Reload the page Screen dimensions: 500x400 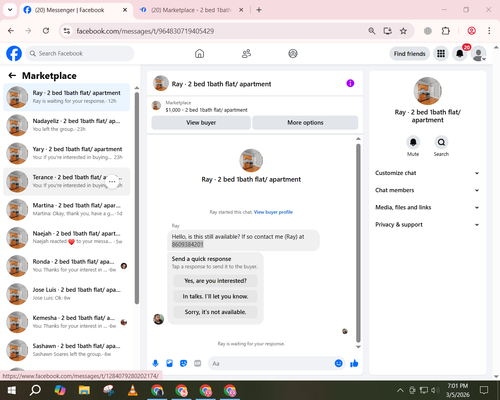point(46,31)
